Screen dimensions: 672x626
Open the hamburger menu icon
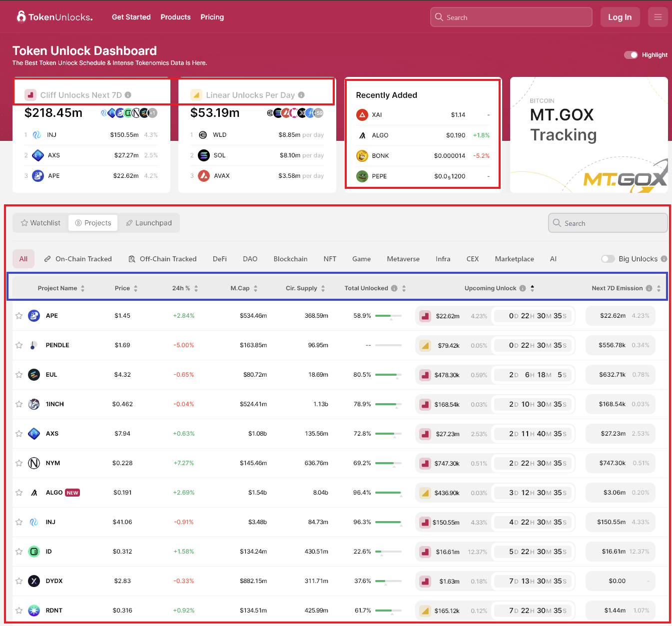point(658,17)
